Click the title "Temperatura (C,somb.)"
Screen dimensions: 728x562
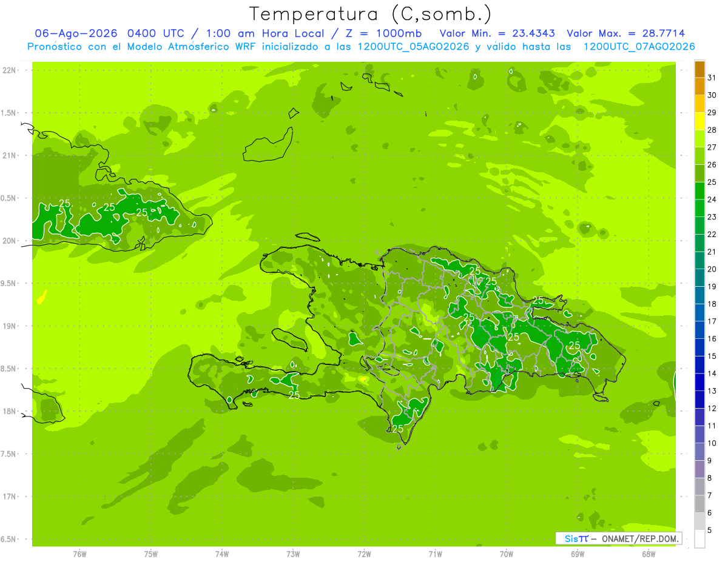click(x=371, y=14)
